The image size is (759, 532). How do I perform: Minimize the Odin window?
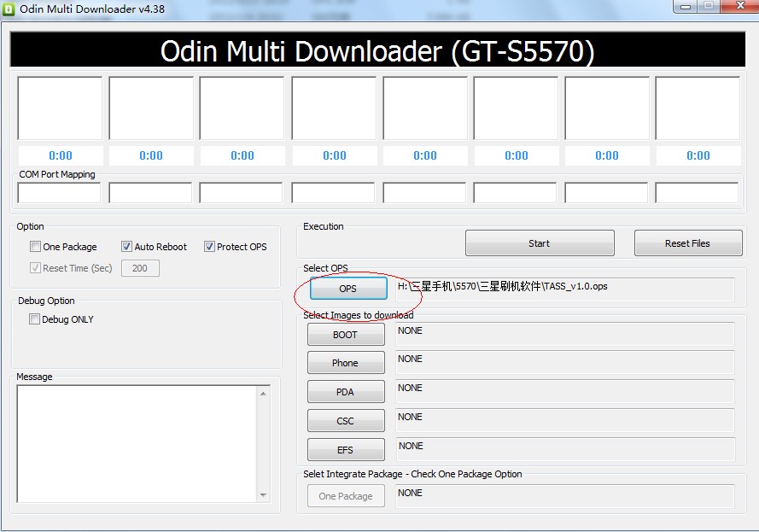[x=686, y=6]
